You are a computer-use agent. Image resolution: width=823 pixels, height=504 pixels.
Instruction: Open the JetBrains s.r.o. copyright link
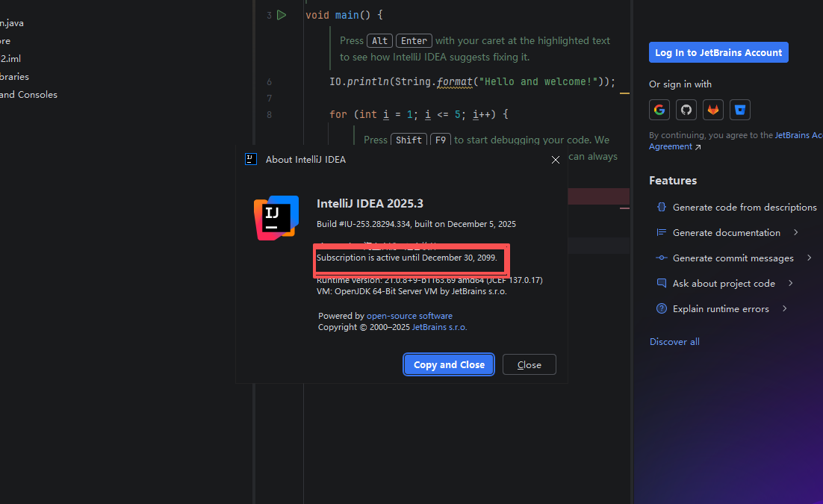[x=439, y=327]
